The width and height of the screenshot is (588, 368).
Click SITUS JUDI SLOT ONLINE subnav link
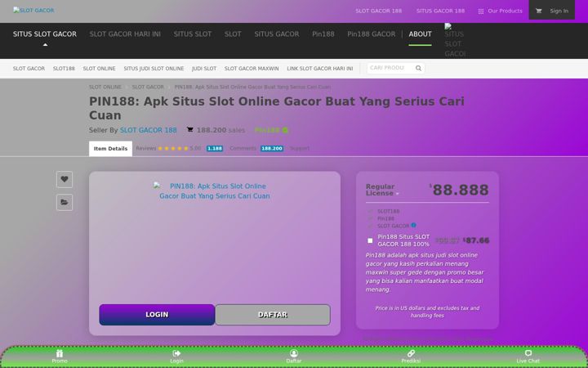point(154,69)
